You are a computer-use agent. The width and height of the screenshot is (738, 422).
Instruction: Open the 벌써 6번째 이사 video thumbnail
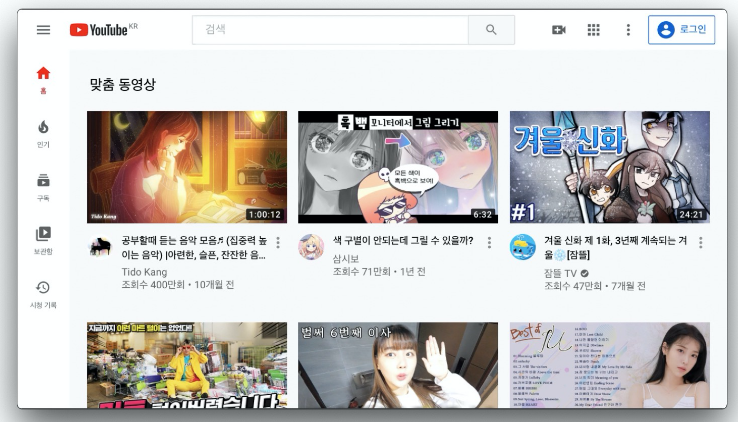398,365
